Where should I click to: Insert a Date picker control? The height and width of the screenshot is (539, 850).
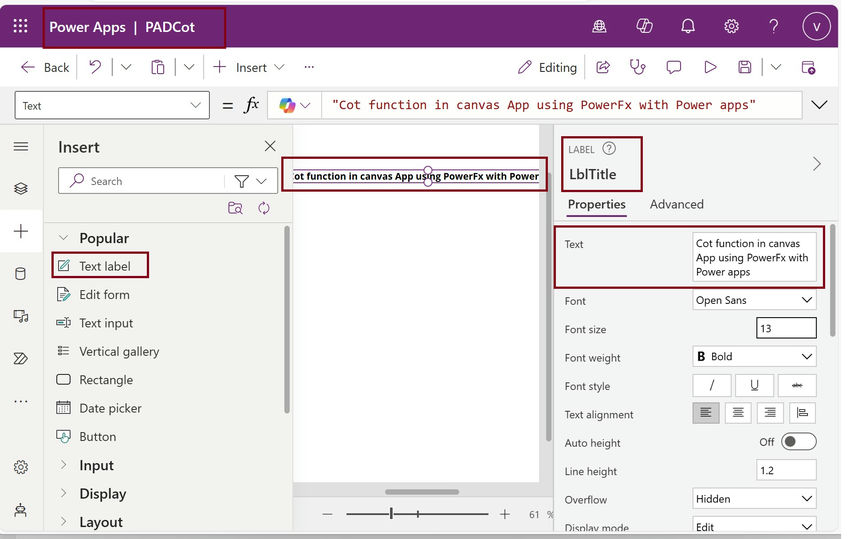(99, 408)
